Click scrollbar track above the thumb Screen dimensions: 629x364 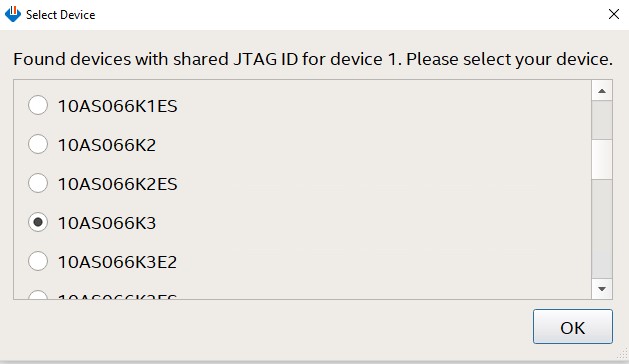point(602,120)
